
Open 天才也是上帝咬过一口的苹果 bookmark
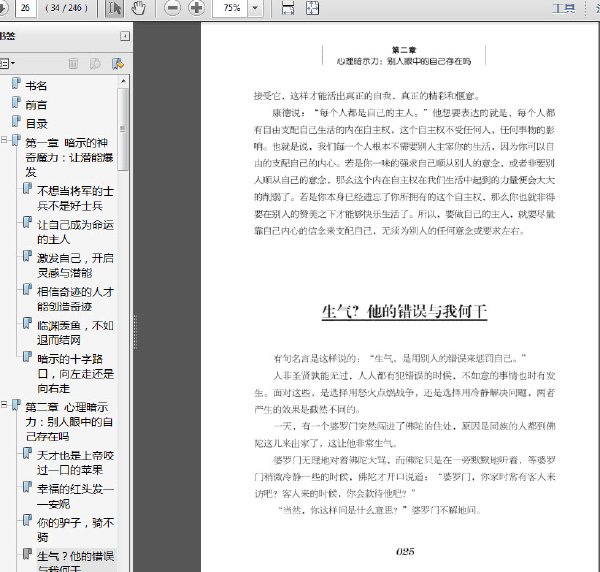(75, 463)
